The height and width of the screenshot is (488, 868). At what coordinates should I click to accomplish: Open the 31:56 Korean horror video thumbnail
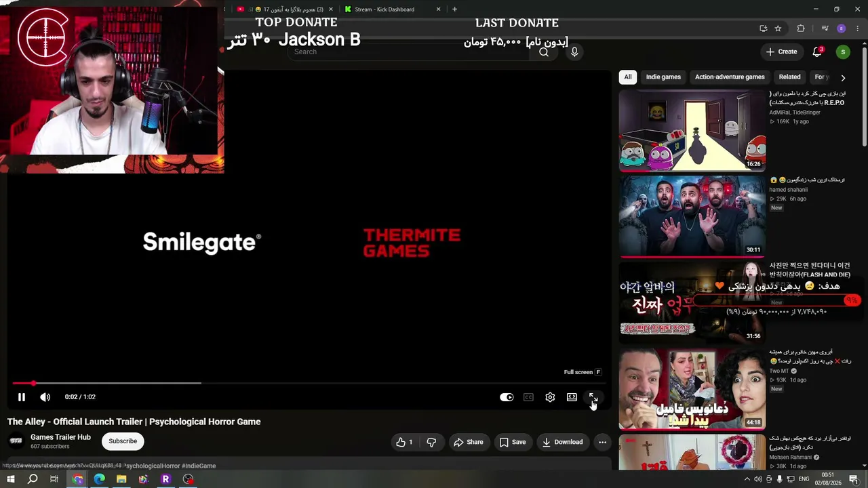click(x=692, y=303)
